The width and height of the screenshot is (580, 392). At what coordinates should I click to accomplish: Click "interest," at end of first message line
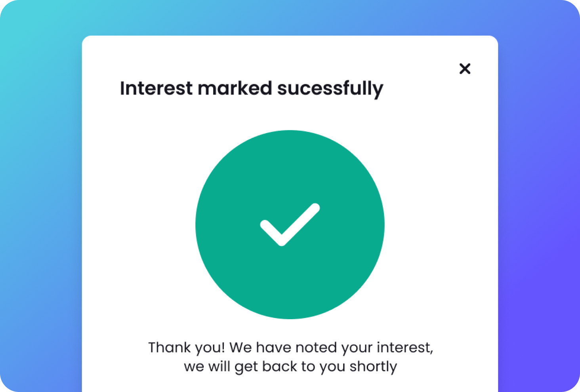coord(404,348)
